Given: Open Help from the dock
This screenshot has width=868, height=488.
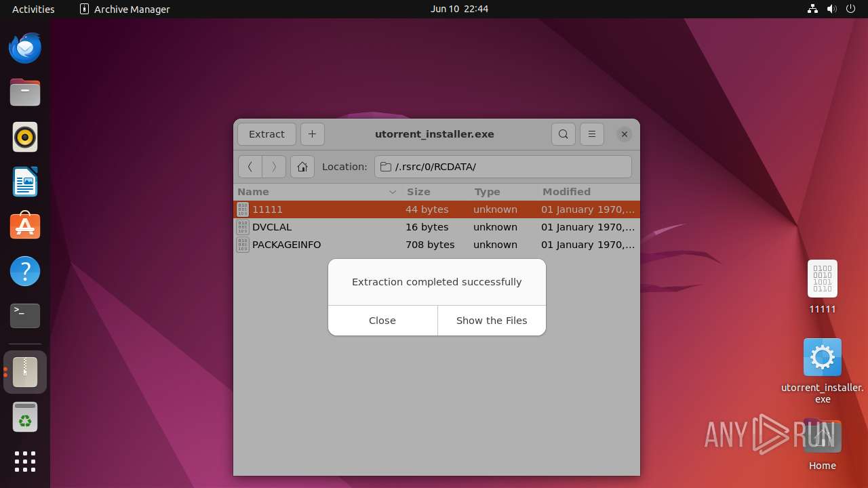Looking at the screenshot, I should tap(25, 272).
